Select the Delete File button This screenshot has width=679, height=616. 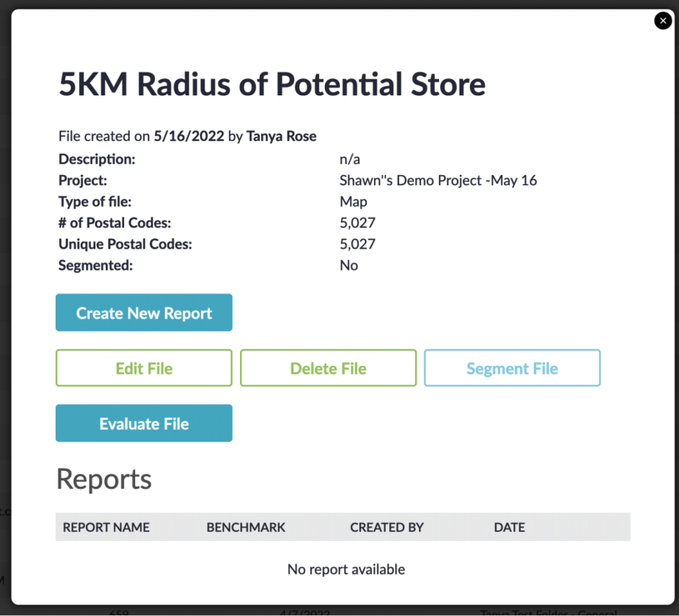click(328, 368)
